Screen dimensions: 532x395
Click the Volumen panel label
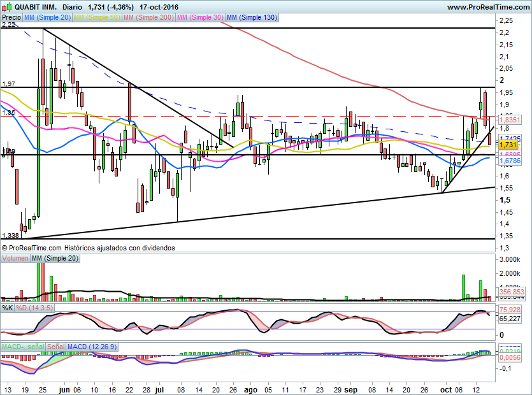tap(15, 258)
